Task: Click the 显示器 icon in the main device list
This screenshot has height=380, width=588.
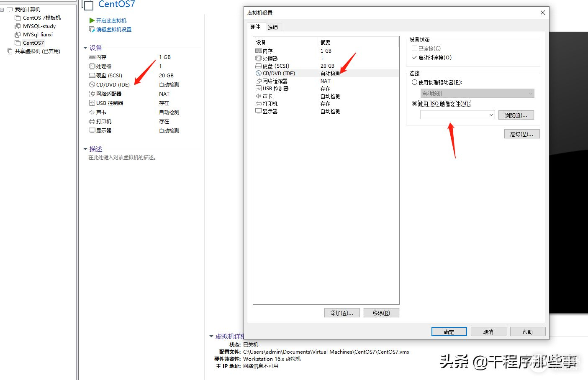Action: point(92,130)
